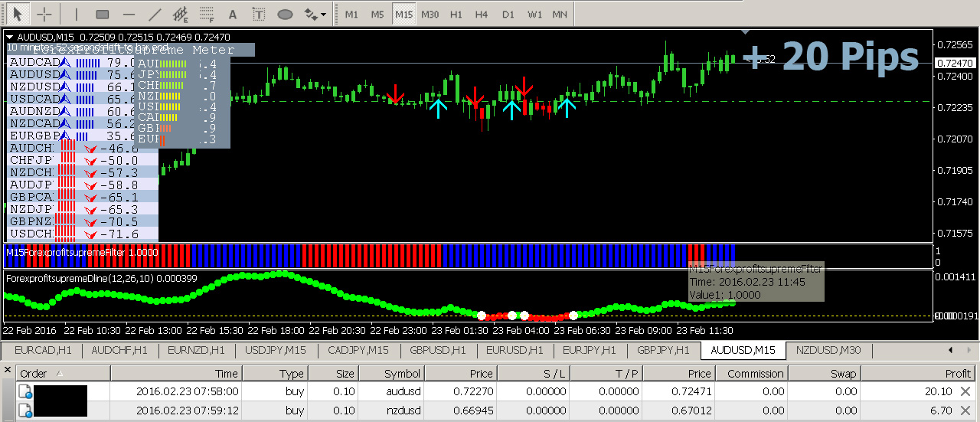Select the USDCH -71.6 meter row
This screenshot has width=980, height=422.
tap(82, 234)
